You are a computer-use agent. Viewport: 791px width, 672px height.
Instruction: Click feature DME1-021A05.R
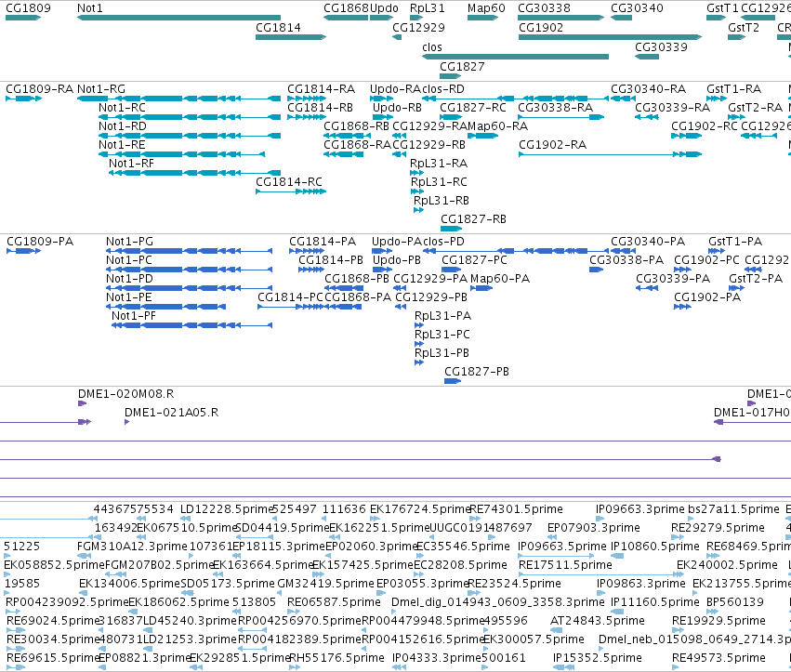click(127, 422)
